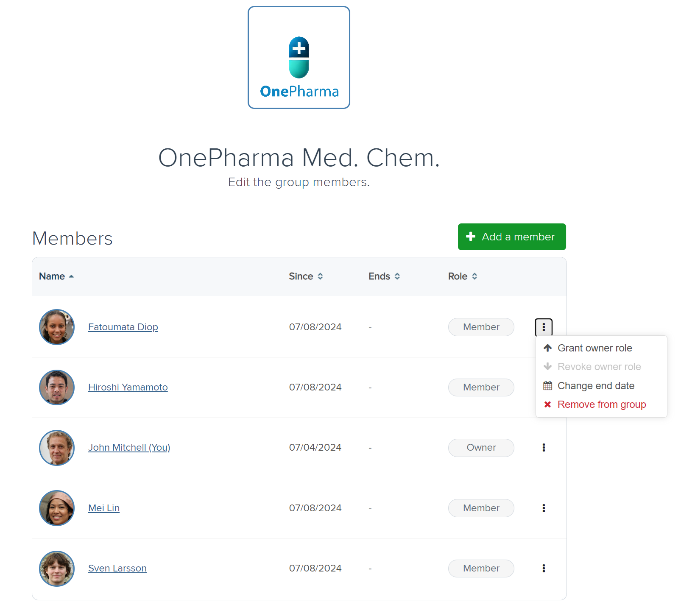Screen dimensions: 692x616
Task: Click the Add a member button
Action: pos(512,237)
